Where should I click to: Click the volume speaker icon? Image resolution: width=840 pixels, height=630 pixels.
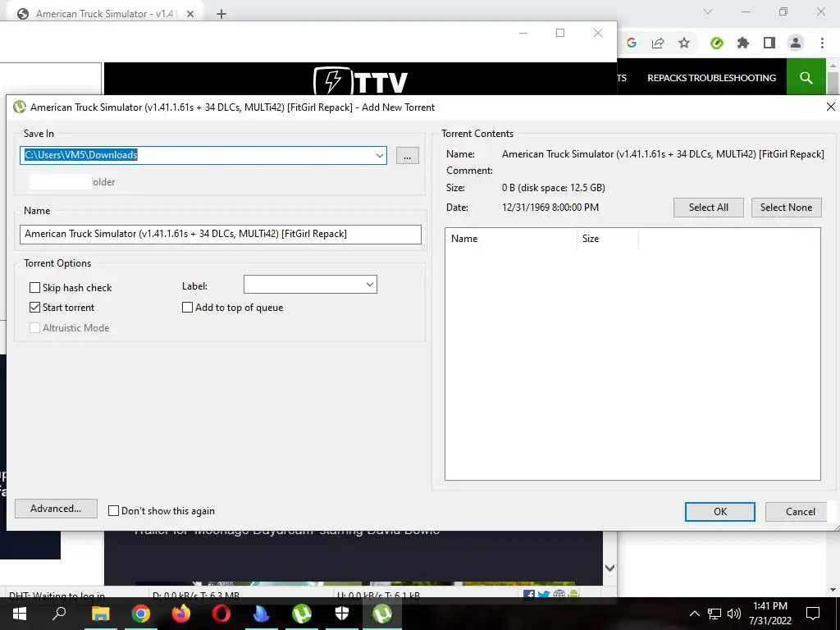click(734, 614)
